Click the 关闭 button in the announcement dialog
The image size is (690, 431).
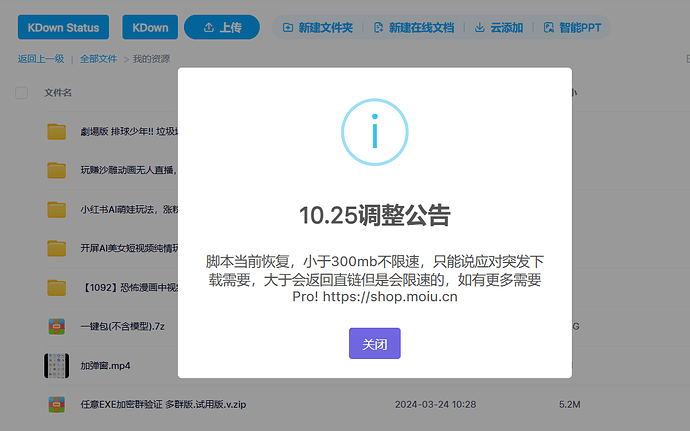point(374,343)
